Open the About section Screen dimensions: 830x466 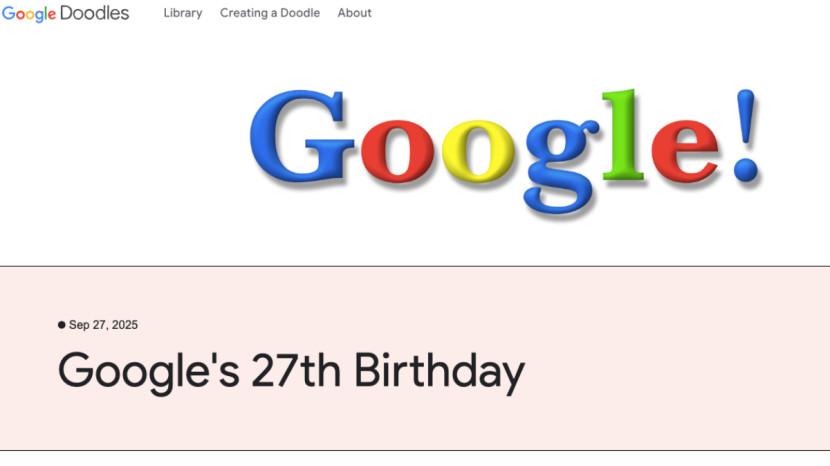coord(355,13)
